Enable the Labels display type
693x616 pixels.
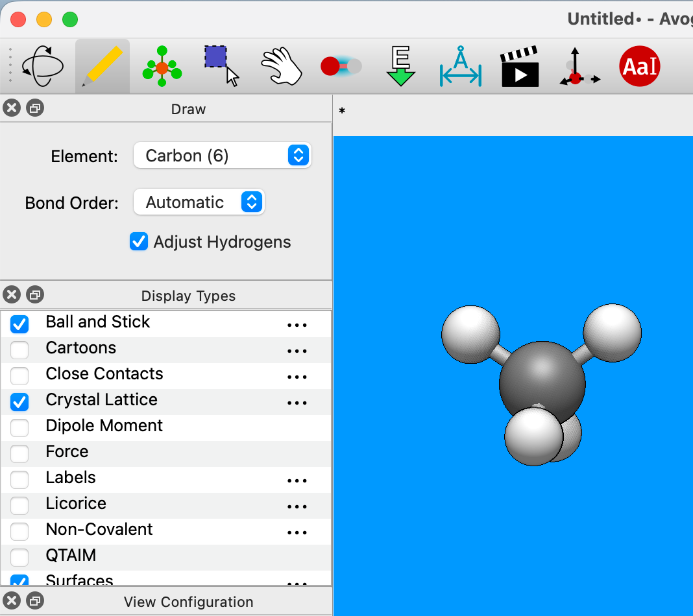tap(19, 480)
